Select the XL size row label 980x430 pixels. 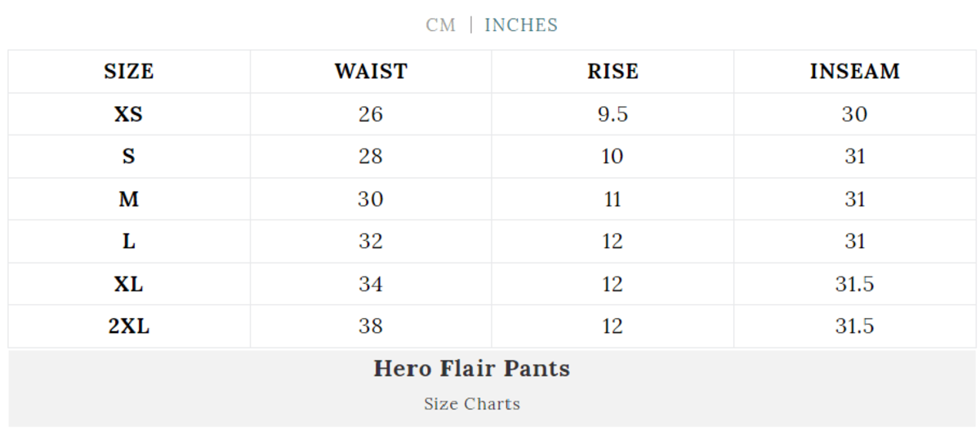(128, 284)
